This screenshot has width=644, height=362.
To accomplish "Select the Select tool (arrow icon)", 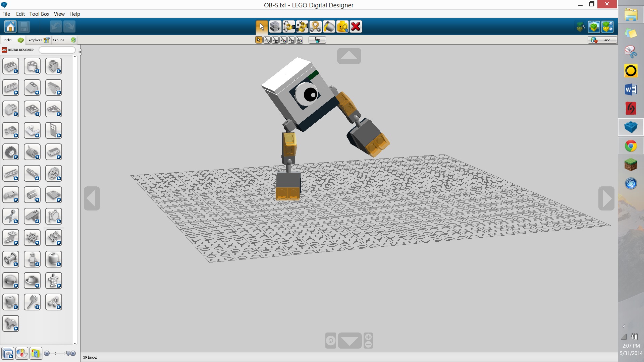I will 261,27.
